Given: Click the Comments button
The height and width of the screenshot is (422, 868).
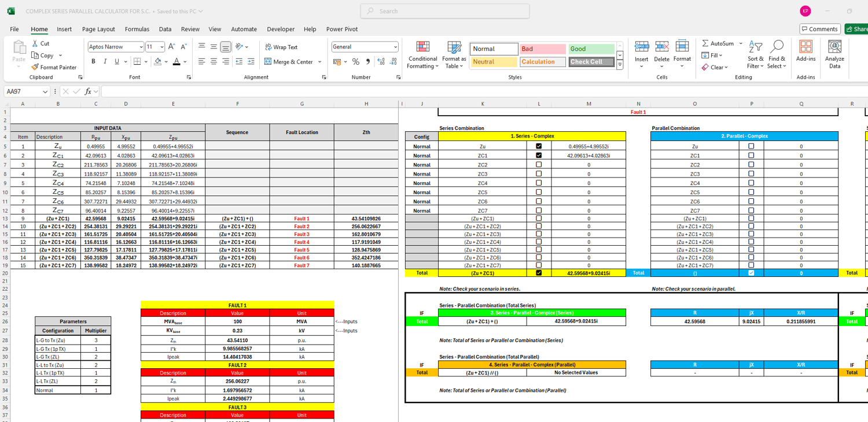Looking at the screenshot, I should click(x=820, y=29).
